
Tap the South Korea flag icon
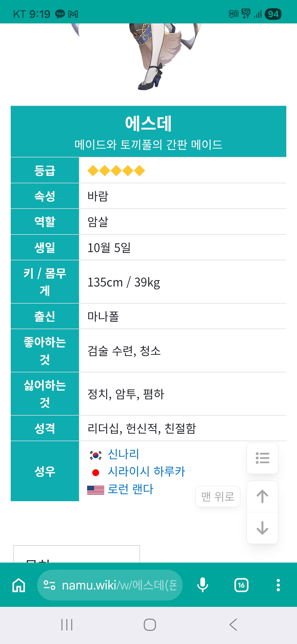(x=96, y=455)
